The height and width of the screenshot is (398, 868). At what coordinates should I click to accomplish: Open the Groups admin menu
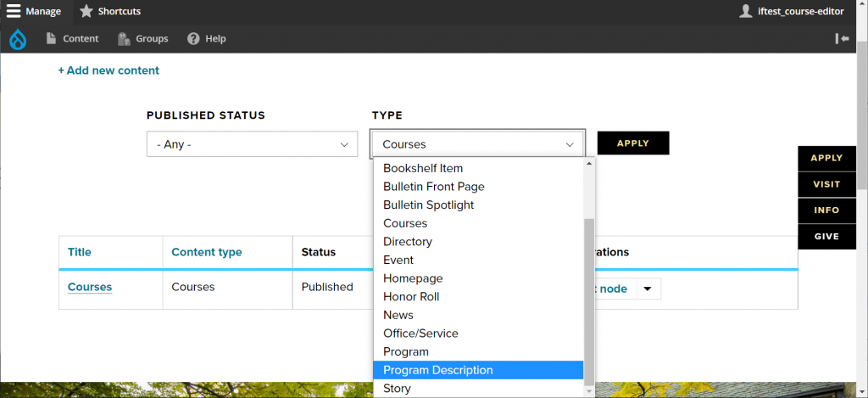pyautogui.click(x=142, y=39)
